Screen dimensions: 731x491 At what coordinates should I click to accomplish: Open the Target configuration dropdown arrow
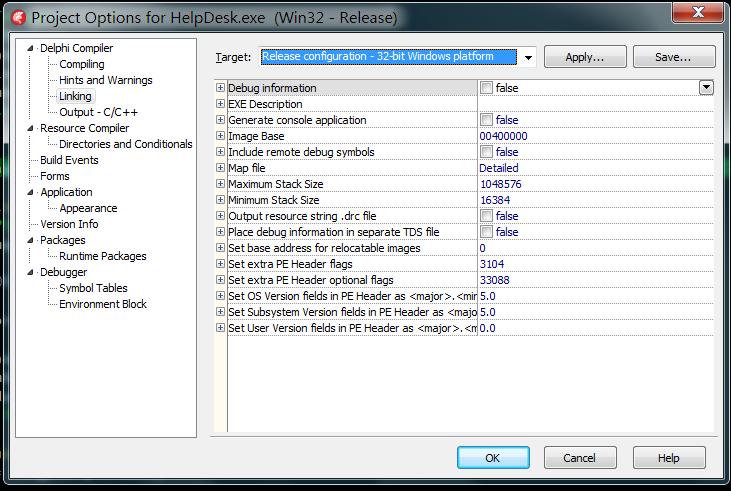[528, 57]
